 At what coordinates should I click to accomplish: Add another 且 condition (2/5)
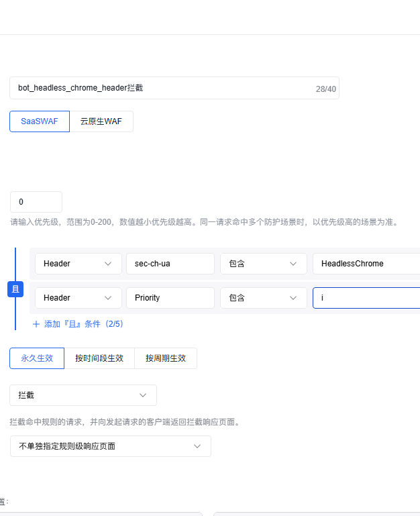point(78,324)
